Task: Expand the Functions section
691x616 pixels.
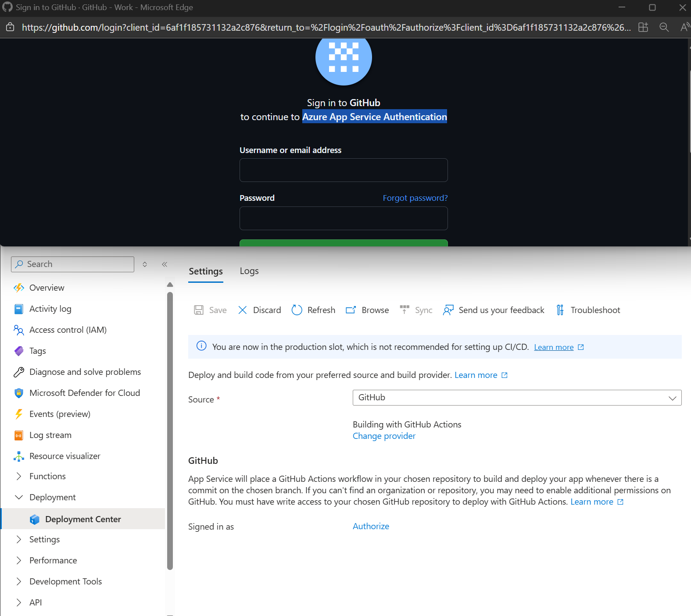Action: [19, 476]
